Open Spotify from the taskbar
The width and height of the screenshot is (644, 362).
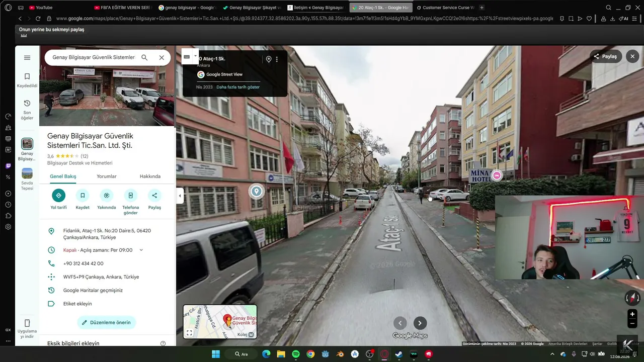296,354
